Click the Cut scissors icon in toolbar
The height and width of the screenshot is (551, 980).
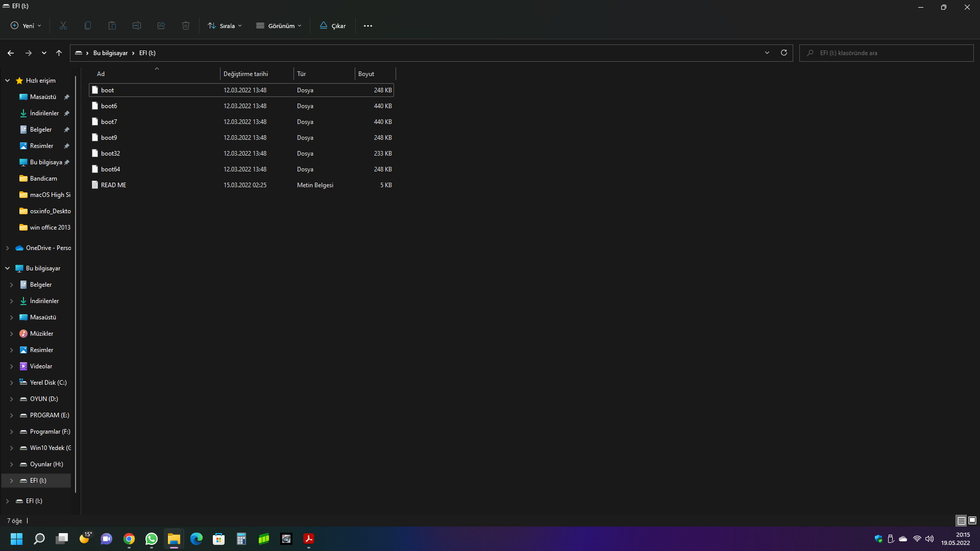(x=63, y=26)
